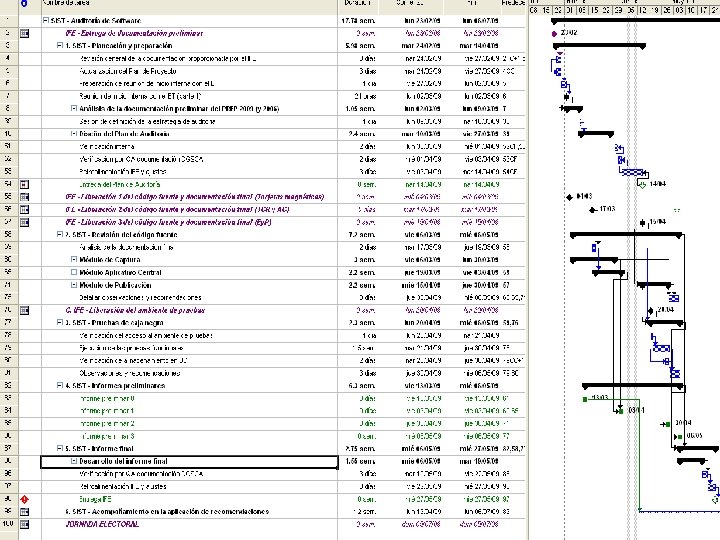The image size is (720, 540).
Task: Click the indicators column info icon header
Action: (x=24, y=3)
